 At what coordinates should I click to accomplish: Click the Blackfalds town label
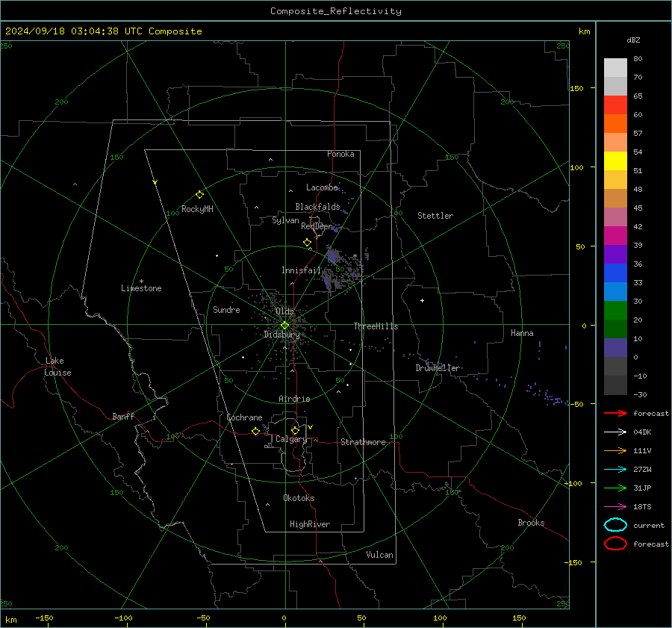[x=317, y=207]
